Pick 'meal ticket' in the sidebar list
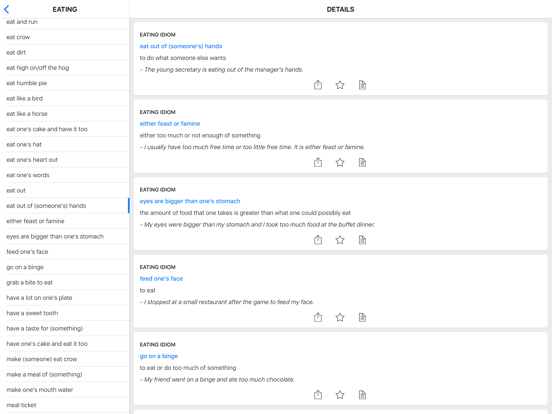Image resolution: width=552 pixels, height=414 pixels. [65, 405]
